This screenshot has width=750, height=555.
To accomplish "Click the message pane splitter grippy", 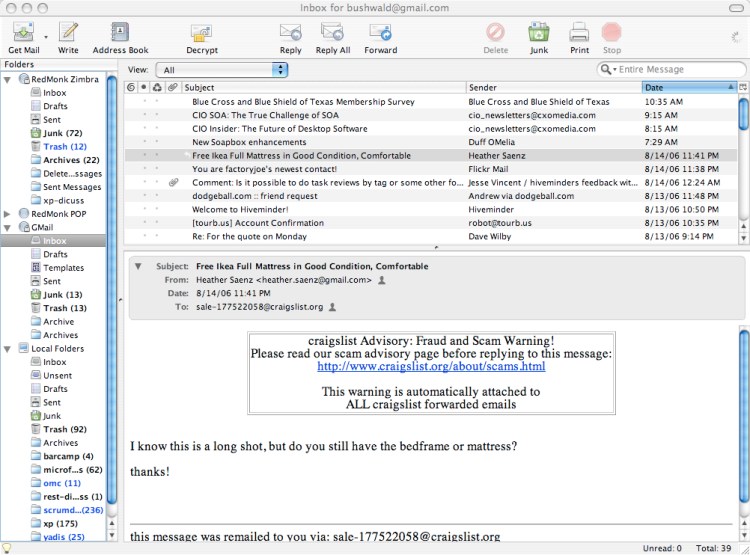I will coord(435,247).
